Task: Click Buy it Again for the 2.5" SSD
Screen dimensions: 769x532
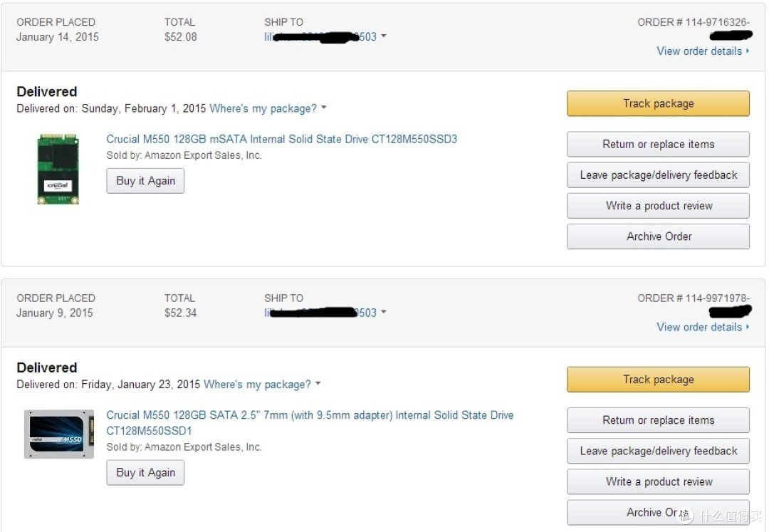Action: click(146, 473)
